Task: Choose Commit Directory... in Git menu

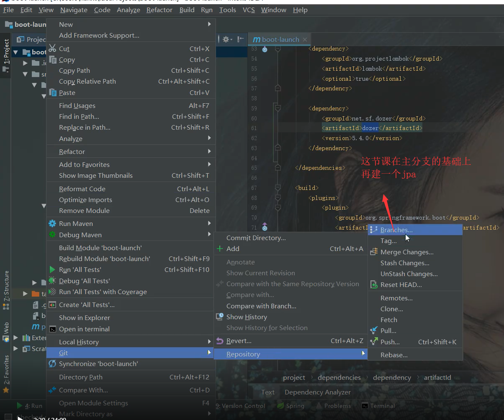Action: (256, 238)
